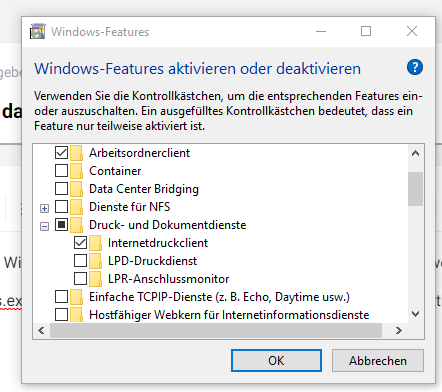Screen dimensions: 442x392
Task: Click the horizontal scrollbar's left arrow
Action: point(41,330)
